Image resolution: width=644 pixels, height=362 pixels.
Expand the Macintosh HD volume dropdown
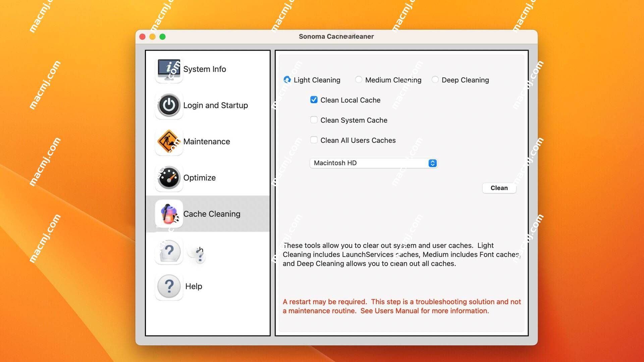pyautogui.click(x=373, y=163)
